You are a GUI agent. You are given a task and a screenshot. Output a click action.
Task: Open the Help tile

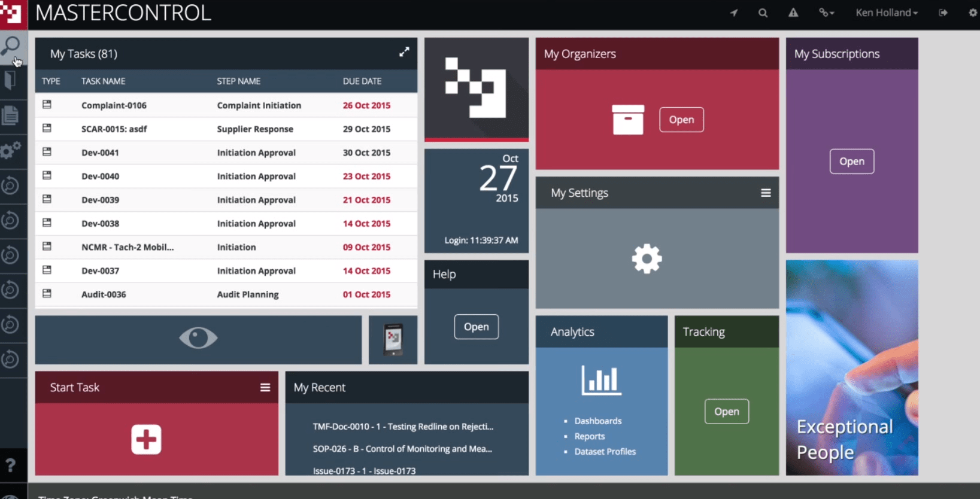coord(477,327)
